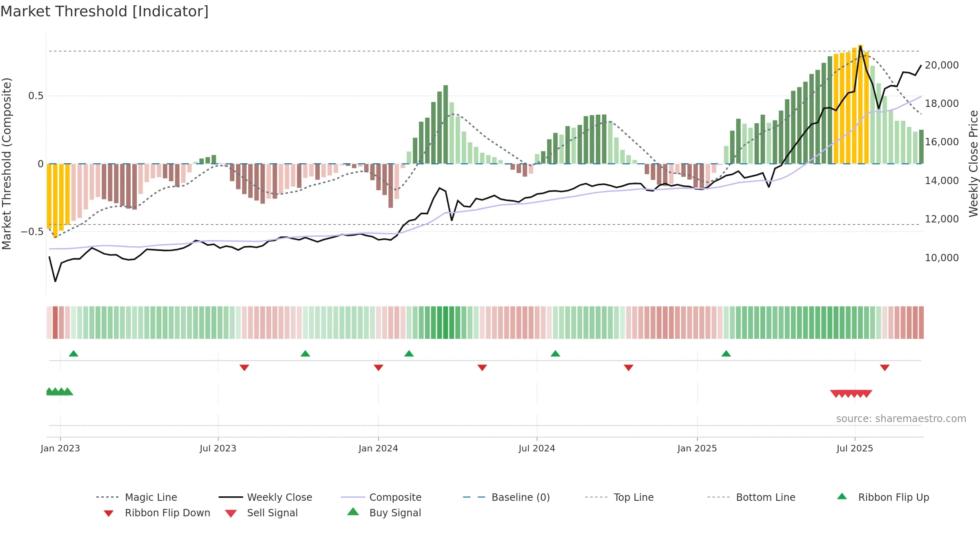Toggle the Weekly Close legend entry
Screen dimensions: 980x551
click(x=265, y=497)
